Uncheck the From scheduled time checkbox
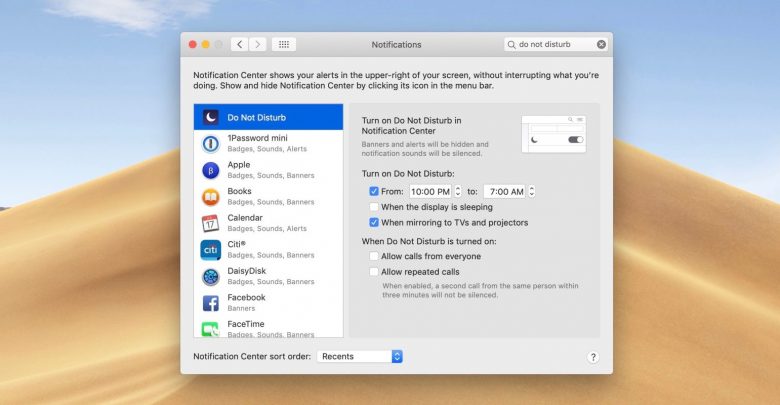780x405 pixels. (x=374, y=191)
